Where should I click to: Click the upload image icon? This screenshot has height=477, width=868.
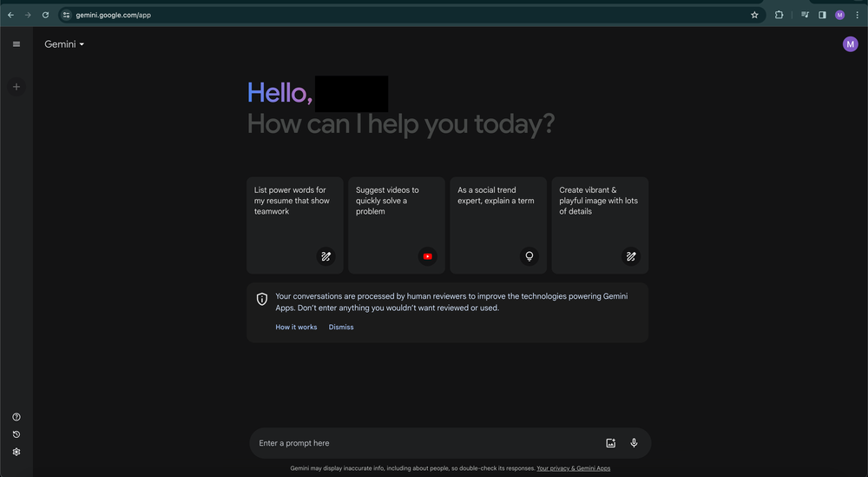point(610,443)
